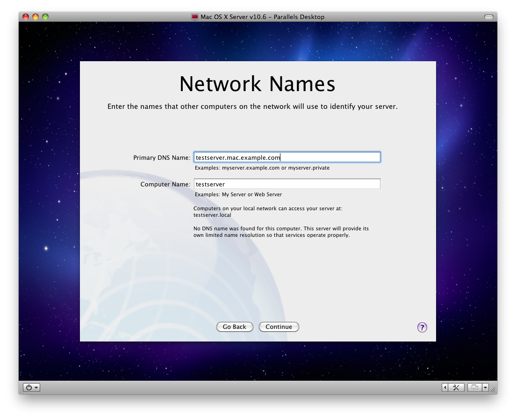Minimize the Parallels window with yellow button
This screenshot has height=420, width=516.
point(36,17)
